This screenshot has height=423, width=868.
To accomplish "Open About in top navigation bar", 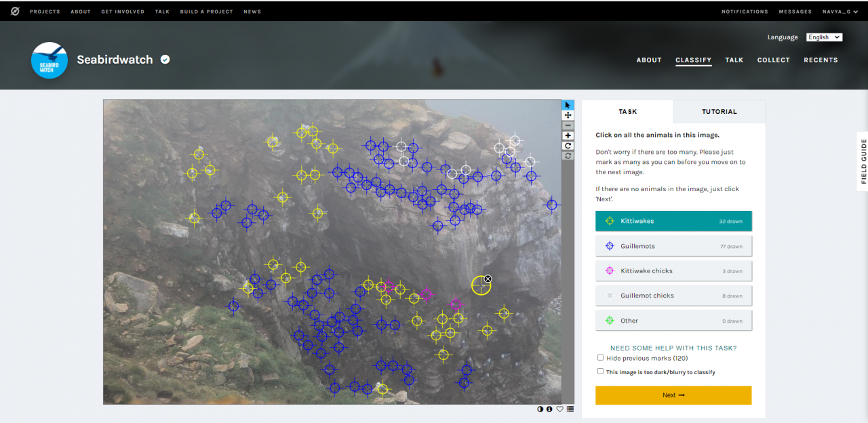I will coord(81,12).
